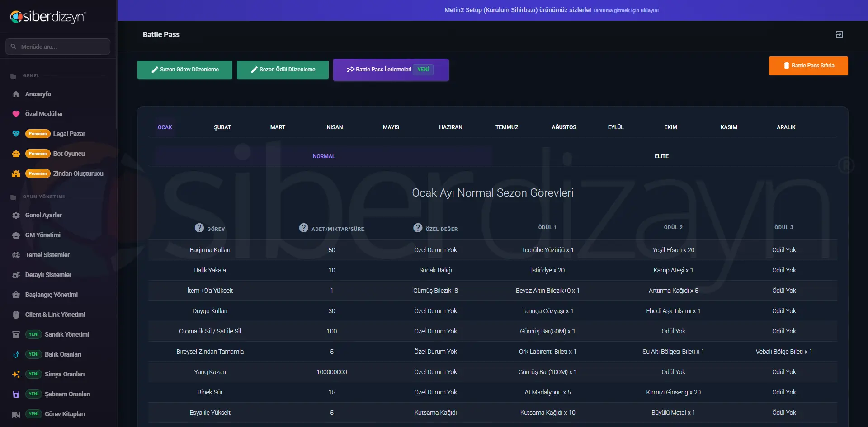Select the OCAK month tab
The image size is (868, 427).
pos(165,127)
